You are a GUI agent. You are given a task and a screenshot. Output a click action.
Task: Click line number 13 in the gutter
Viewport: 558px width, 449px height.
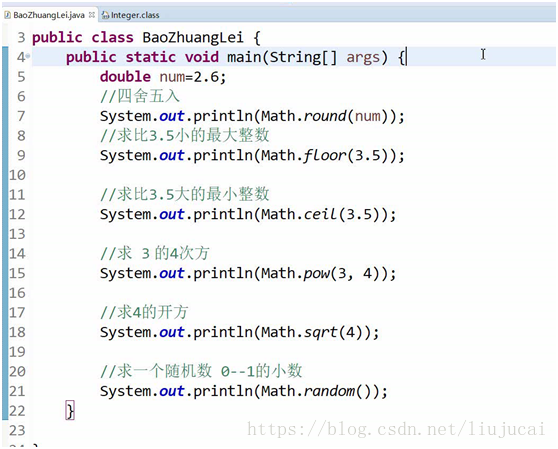tap(17, 234)
